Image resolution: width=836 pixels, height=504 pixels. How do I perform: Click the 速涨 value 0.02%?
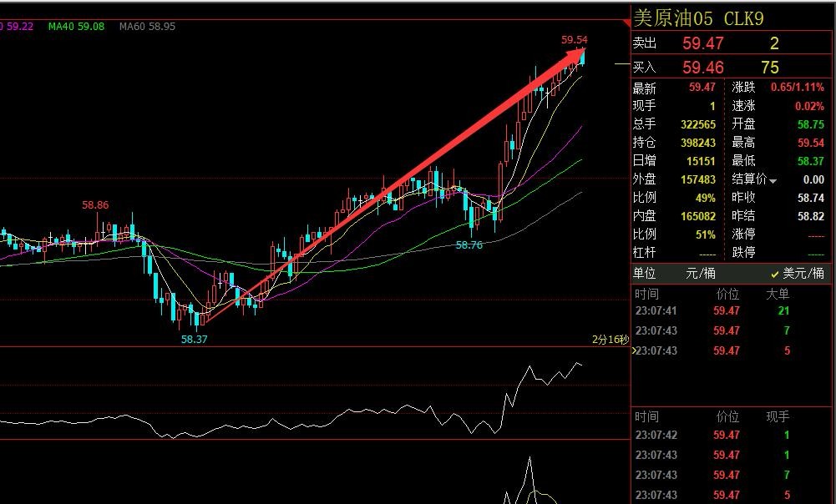(809, 106)
